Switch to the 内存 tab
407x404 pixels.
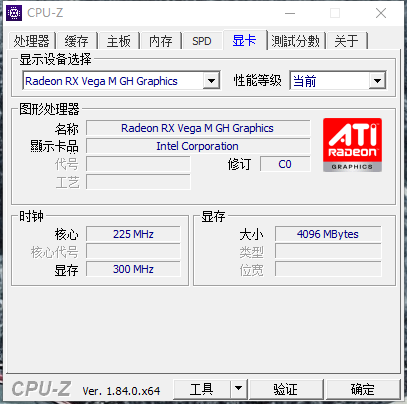coord(161,41)
